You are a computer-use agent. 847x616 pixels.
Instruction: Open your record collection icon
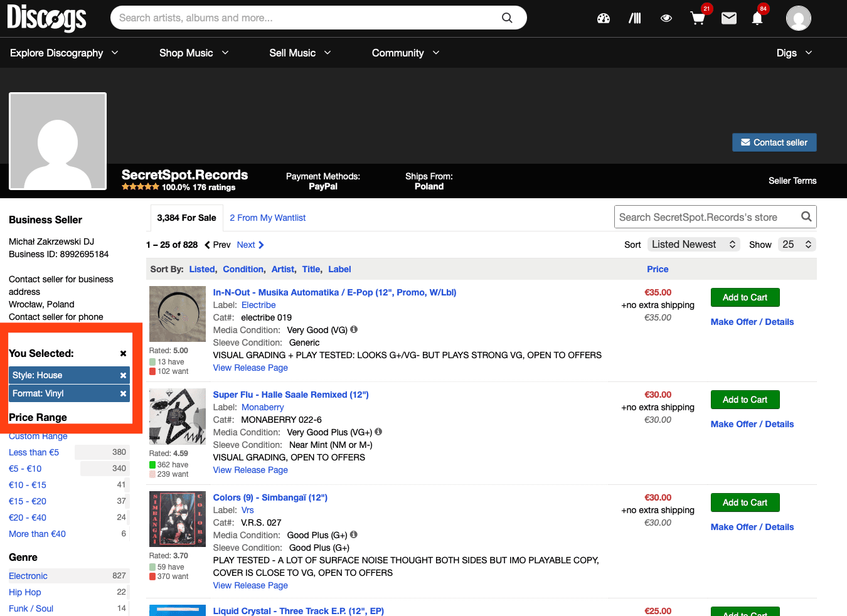(x=634, y=18)
